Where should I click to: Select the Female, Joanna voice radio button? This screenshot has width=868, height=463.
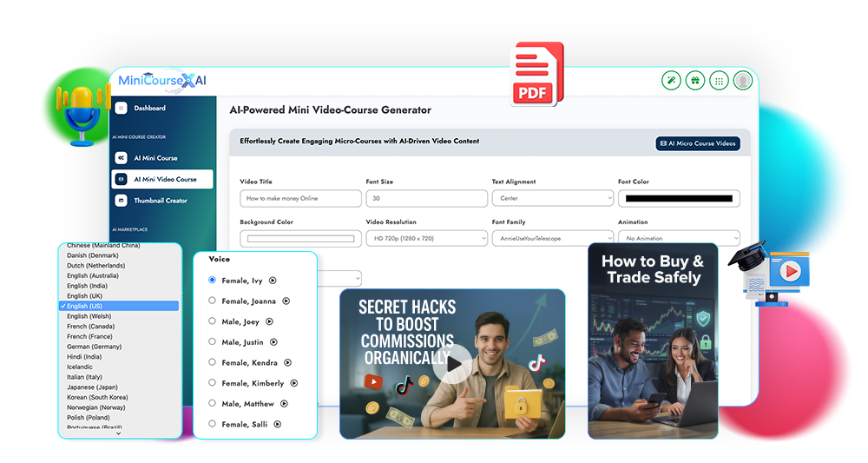point(212,301)
